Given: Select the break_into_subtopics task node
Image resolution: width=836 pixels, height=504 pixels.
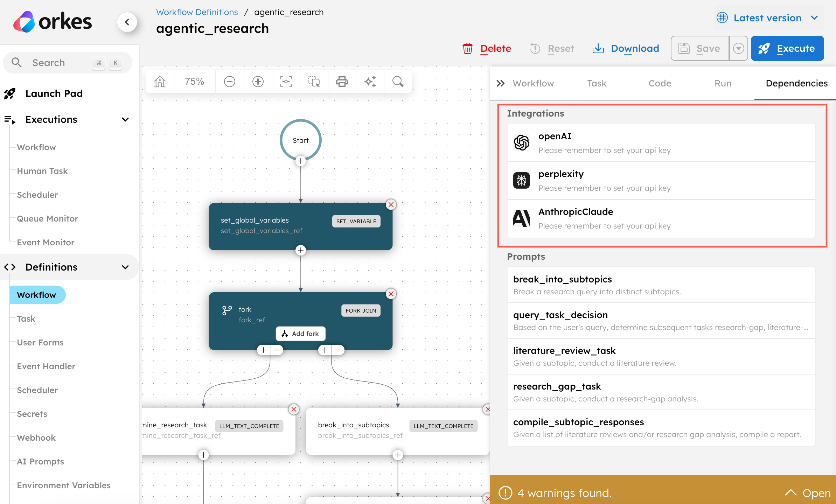Looking at the screenshot, I should [x=398, y=431].
